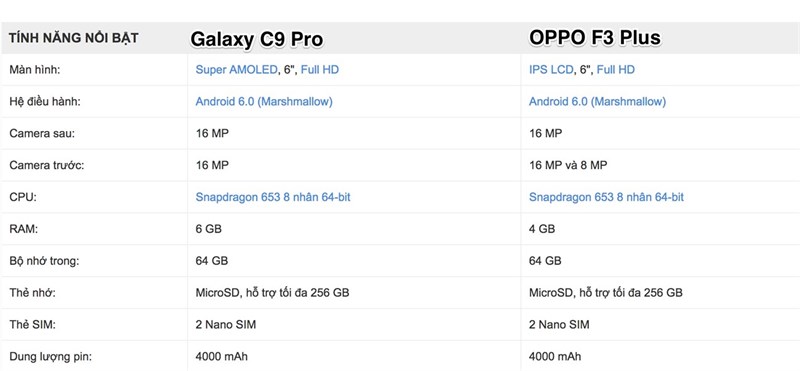The image size is (800, 371).
Task: Click the OPPO F3 Plus 4 GB RAM value
Action: pyautogui.click(x=542, y=229)
